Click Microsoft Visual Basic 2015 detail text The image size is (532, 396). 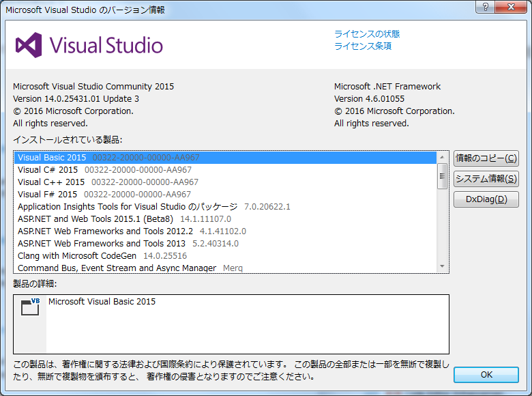(102, 302)
